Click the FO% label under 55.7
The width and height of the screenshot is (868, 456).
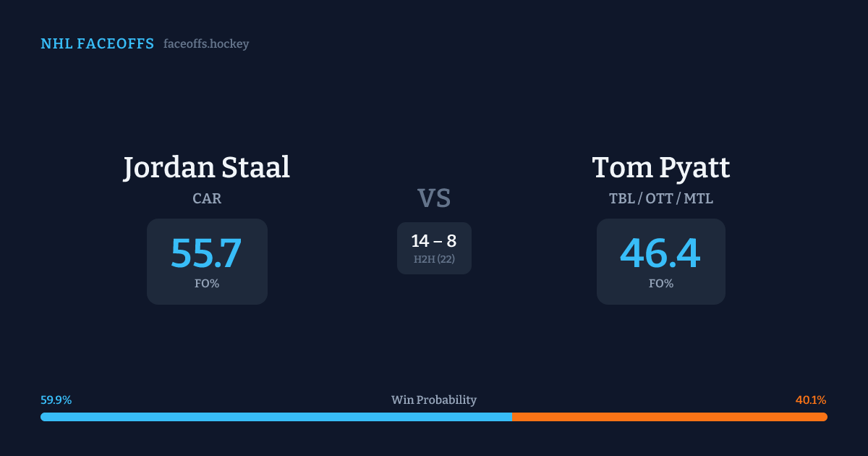click(207, 284)
